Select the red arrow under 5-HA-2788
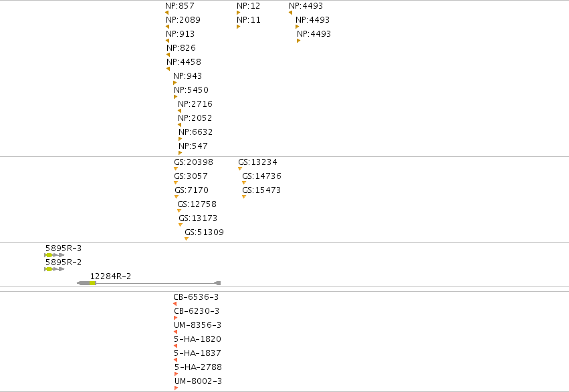 [x=177, y=374]
